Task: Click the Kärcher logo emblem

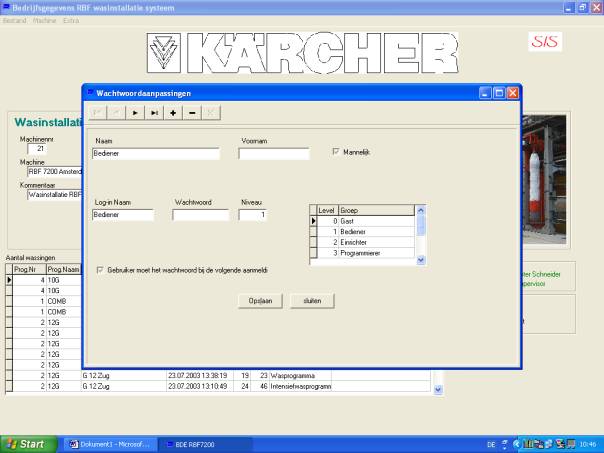Action: 164,53
